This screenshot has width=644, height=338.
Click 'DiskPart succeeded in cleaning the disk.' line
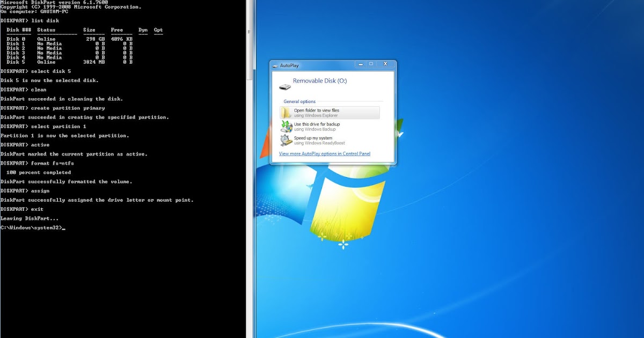(62, 99)
